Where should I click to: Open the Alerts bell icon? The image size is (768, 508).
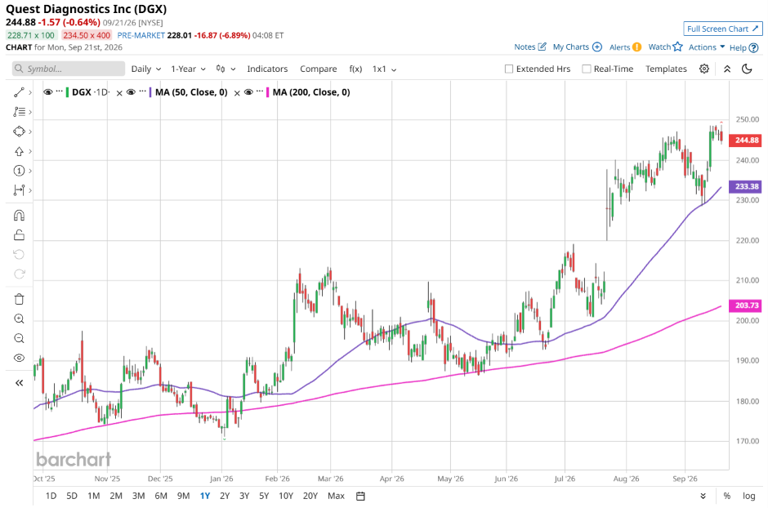[x=637, y=47]
